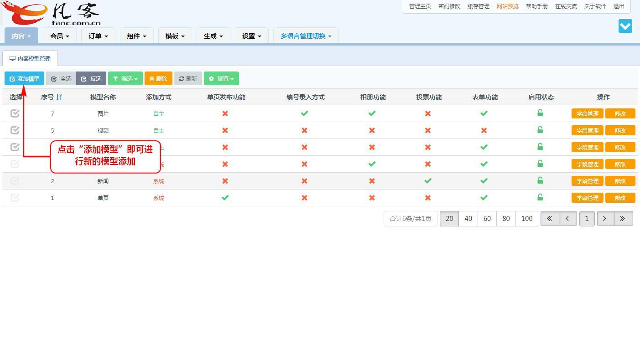Click the red cross under 相册功能 for 新闻
This screenshot has height=364, width=640.
[x=372, y=181]
